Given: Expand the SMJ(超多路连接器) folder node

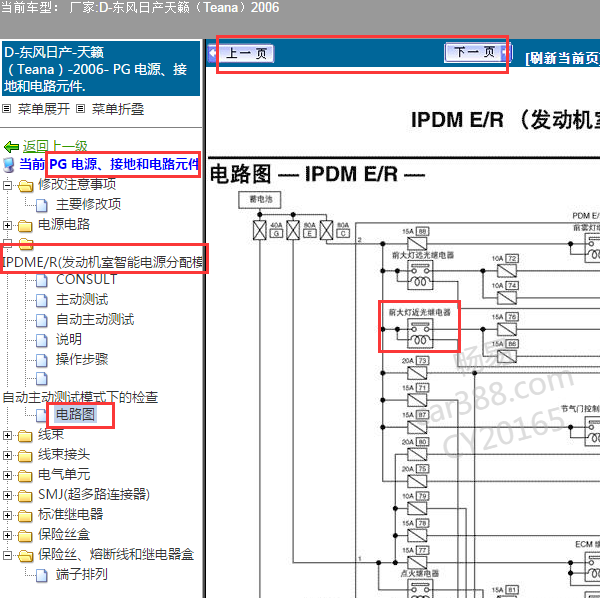Looking at the screenshot, I should click(7, 495).
